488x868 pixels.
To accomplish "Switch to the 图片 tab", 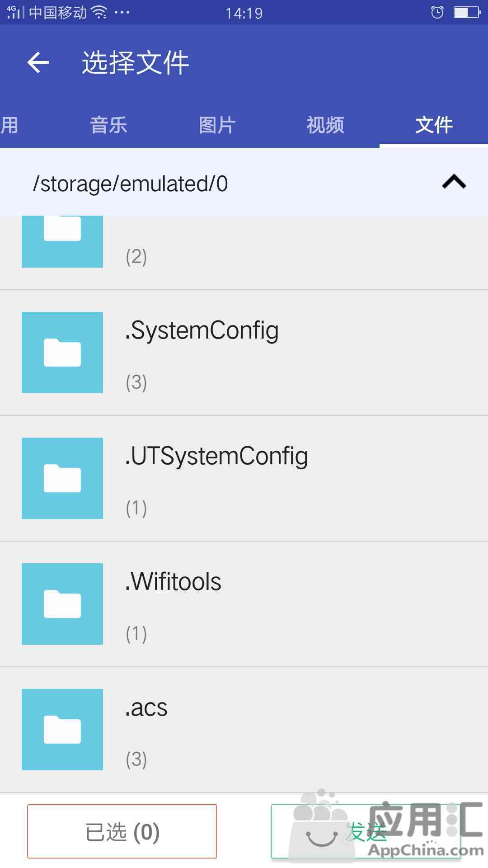I will coord(217,125).
